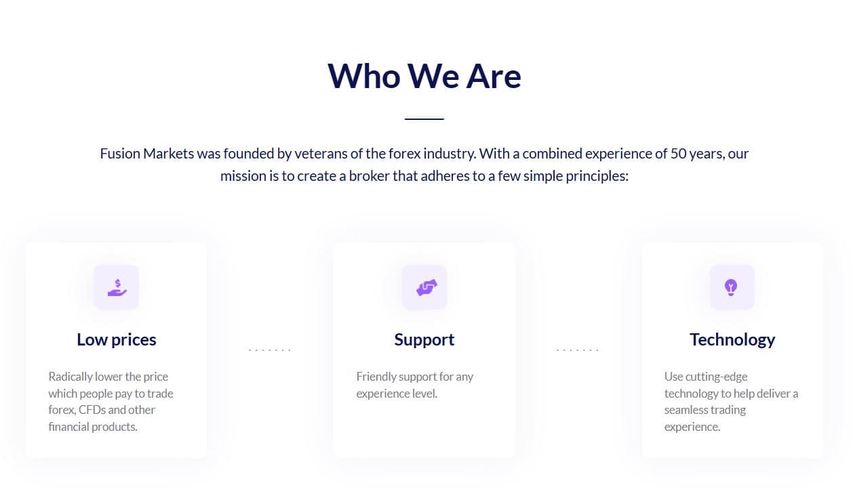
Task: Click the text 'seamless trading experience'
Action: 705,419
